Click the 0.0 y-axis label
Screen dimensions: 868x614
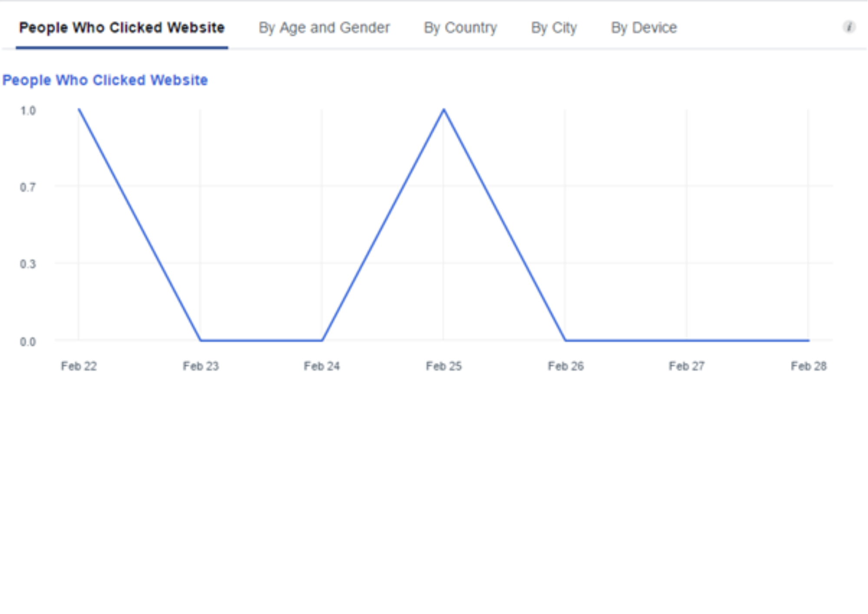(28, 342)
